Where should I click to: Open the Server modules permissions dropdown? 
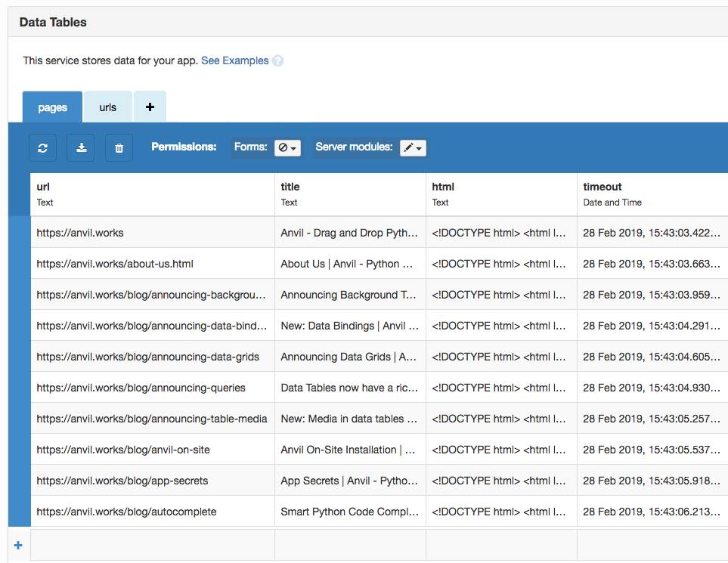pyautogui.click(x=413, y=148)
